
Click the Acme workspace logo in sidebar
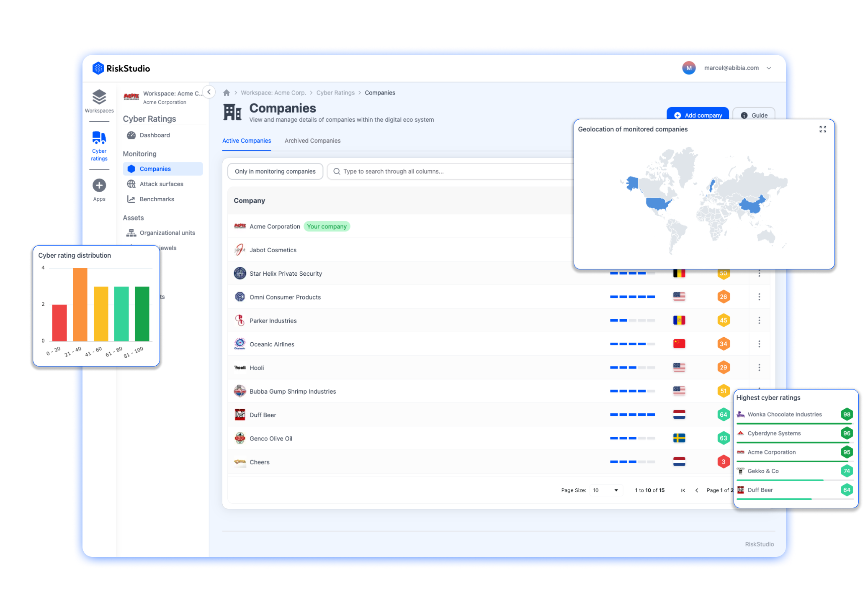coord(131,97)
